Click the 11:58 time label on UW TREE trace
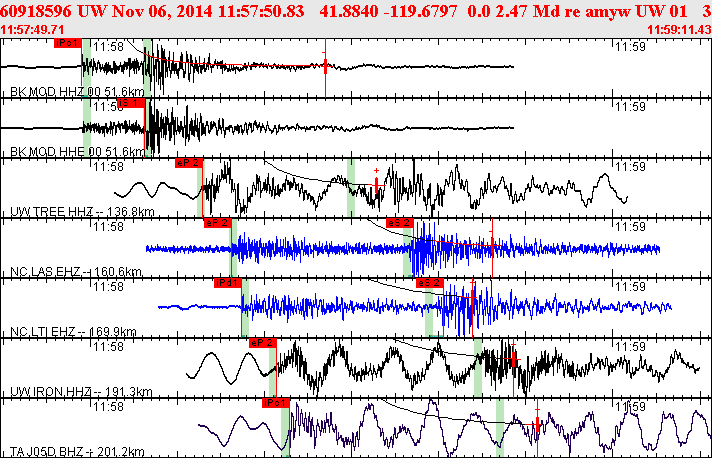Viewport: 712px width, 458px height. click(x=109, y=167)
